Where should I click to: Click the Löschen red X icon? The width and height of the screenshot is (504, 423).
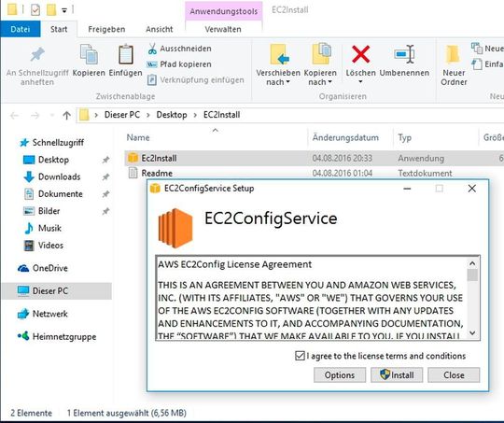click(360, 54)
